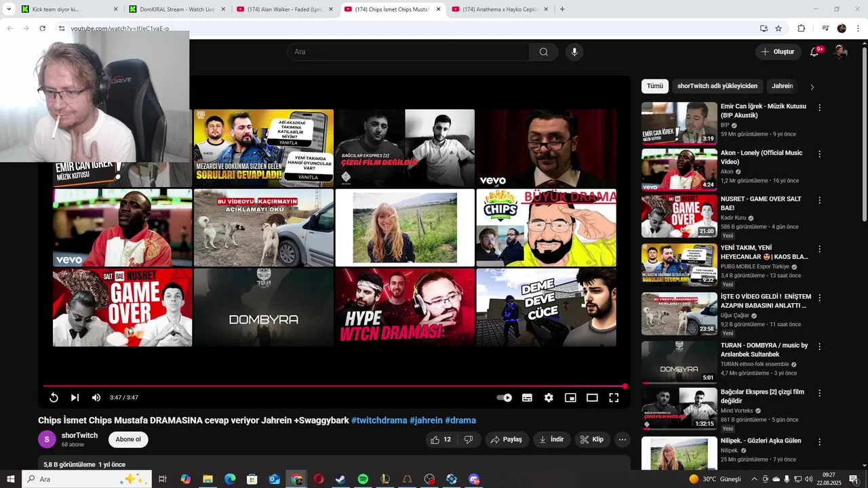Image resolution: width=868 pixels, height=488 pixels.
Task: Open options for Akon Lonely video
Action: (x=819, y=154)
